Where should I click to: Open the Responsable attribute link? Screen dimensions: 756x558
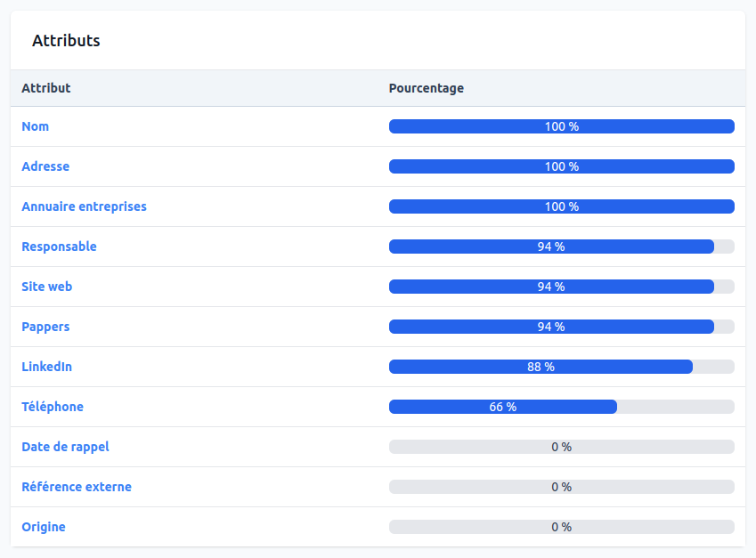(59, 247)
